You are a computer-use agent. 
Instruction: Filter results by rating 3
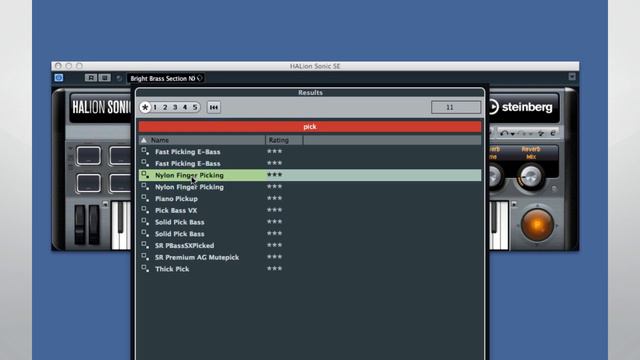[x=175, y=107]
